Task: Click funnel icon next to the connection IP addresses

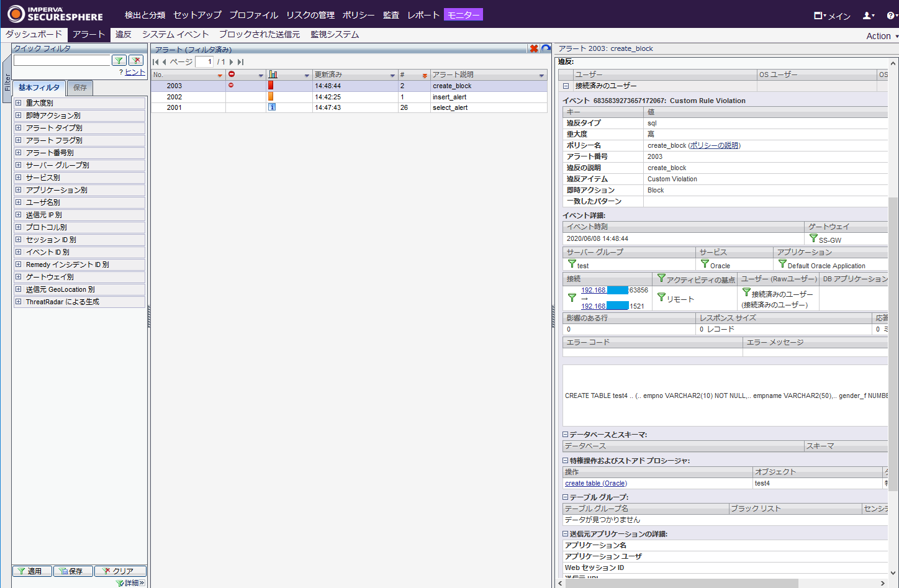Action: pyautogui.click(x=572, y=297)
